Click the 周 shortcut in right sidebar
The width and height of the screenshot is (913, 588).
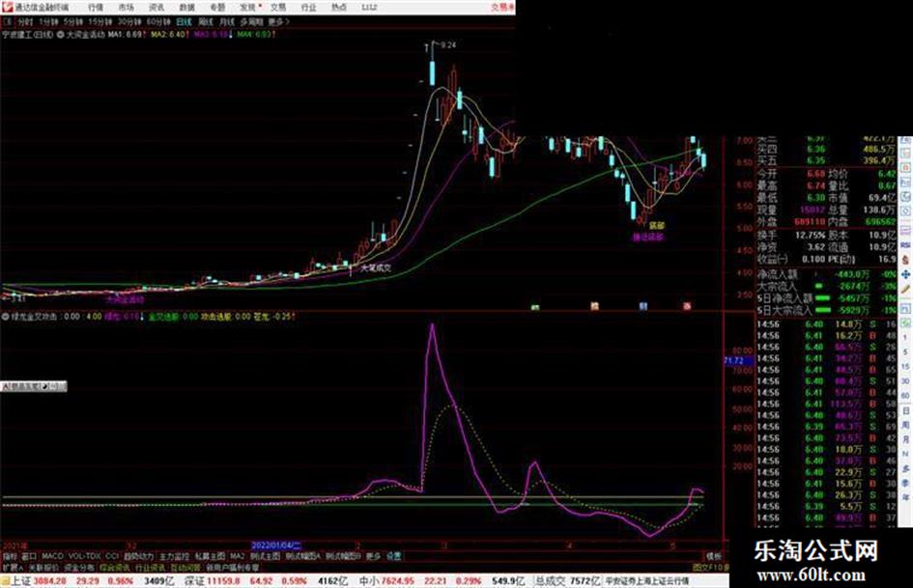click(x=905, y=426)
